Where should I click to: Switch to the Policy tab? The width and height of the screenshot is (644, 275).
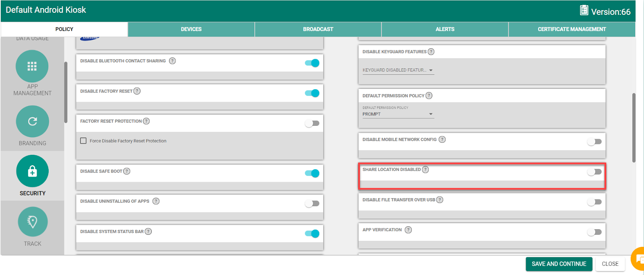click(64, 29)
